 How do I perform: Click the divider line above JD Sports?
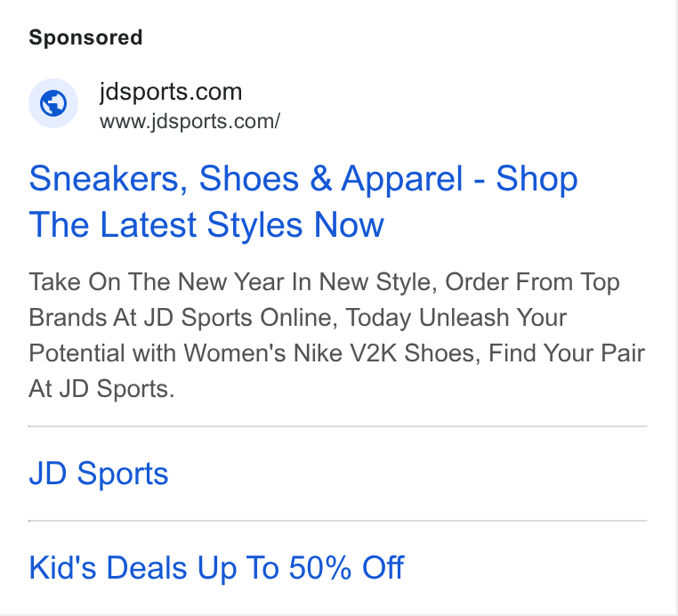338,426
